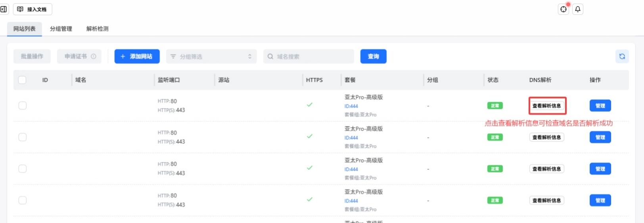Click 查看解析信息 in the first row
The image size is (644, 223).
point(546,106)
